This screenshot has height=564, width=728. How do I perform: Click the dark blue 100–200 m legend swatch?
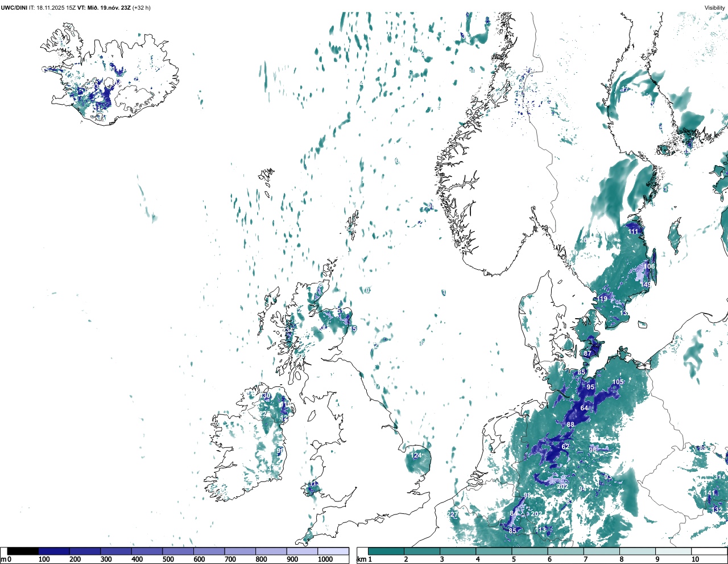tap(54, 551)
